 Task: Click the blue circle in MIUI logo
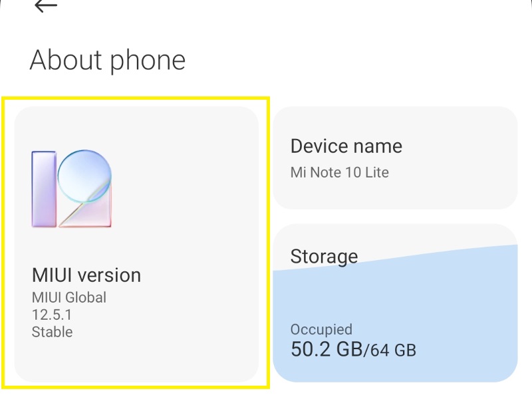[83, 175]
